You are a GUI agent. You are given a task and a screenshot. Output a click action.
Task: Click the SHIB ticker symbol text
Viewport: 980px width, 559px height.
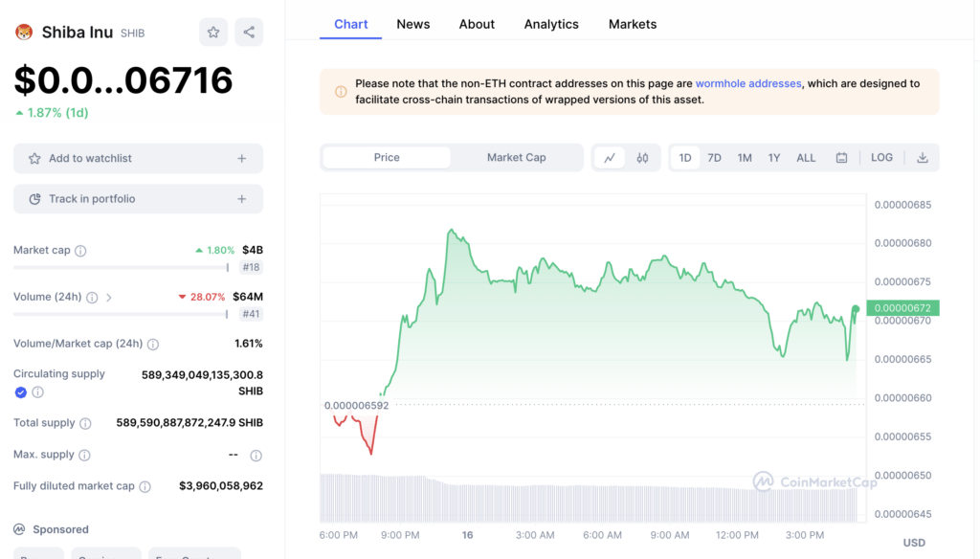(132, 34)
